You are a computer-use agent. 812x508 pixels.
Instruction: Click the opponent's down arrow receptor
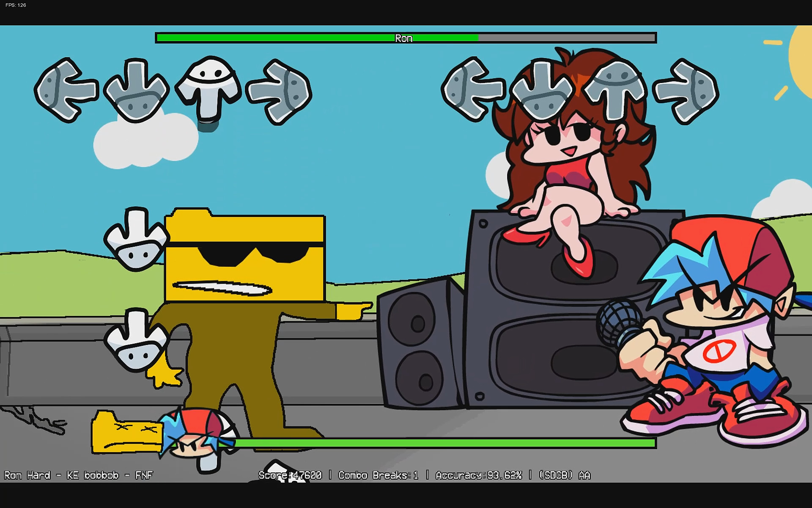(136, 91)
